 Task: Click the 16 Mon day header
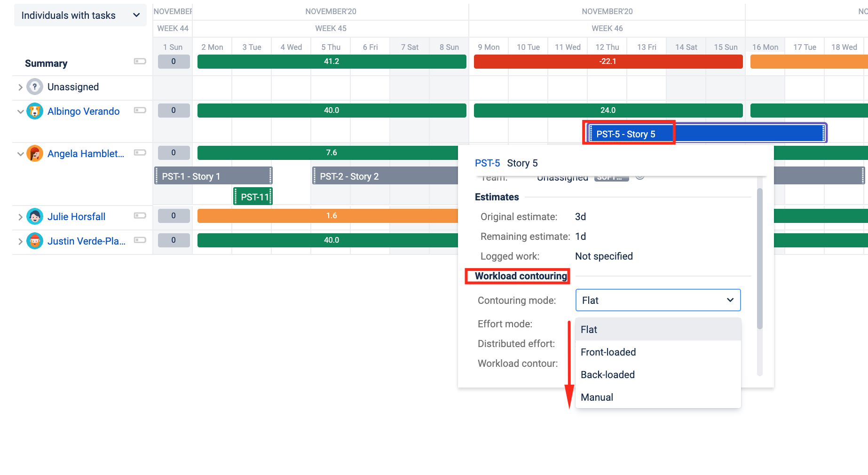[765, 47]
